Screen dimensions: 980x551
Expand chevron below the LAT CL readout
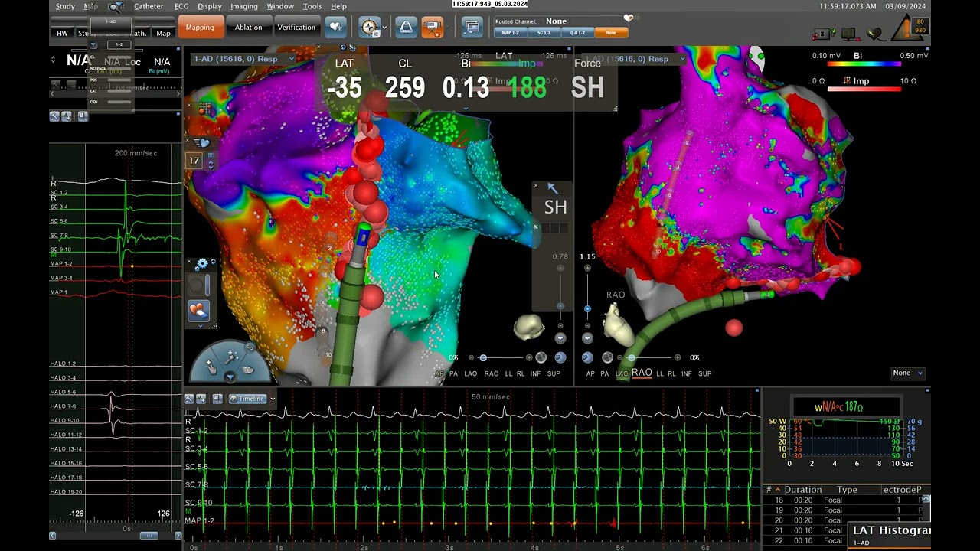[x=465, y=109]
